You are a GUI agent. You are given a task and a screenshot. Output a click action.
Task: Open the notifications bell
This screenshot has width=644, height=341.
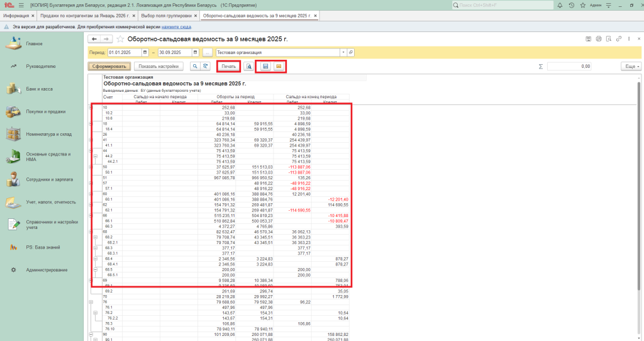pyautogui.click(x=559, y=5)
